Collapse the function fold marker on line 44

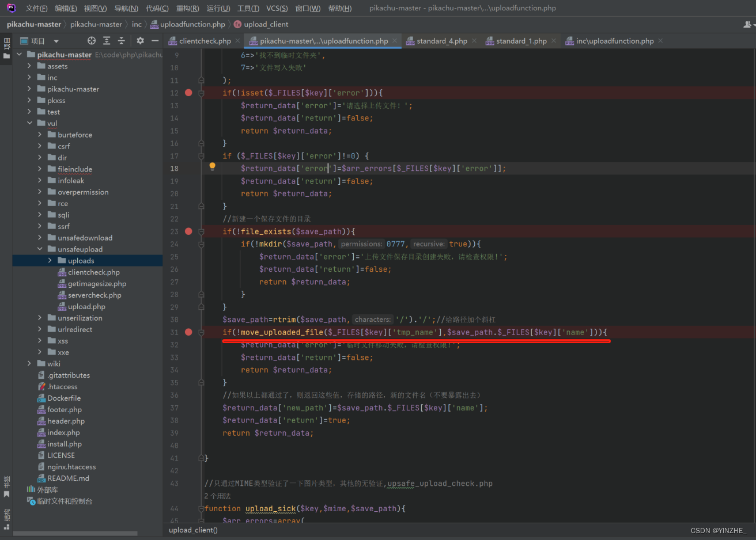[x=201, y=509]
